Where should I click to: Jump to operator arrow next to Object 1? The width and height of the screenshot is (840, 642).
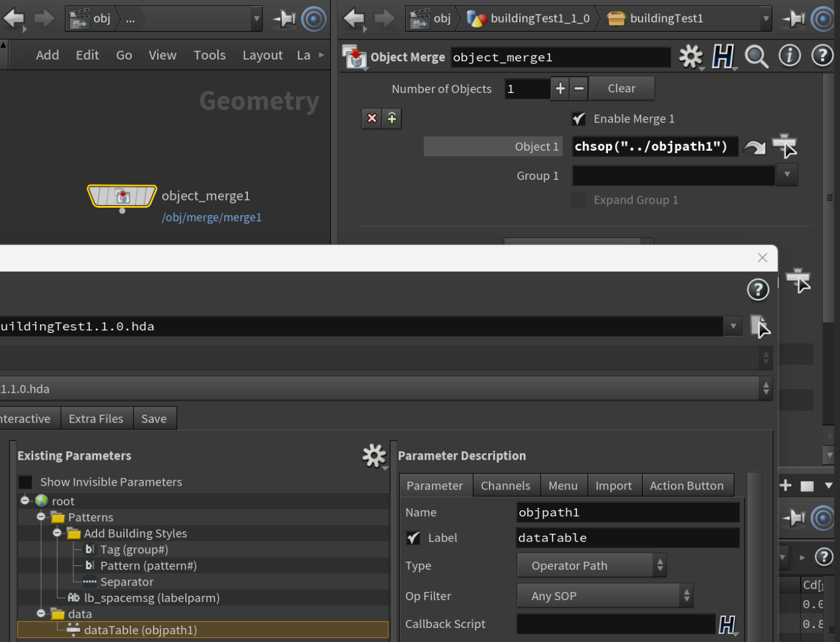[x=755, y=147]
